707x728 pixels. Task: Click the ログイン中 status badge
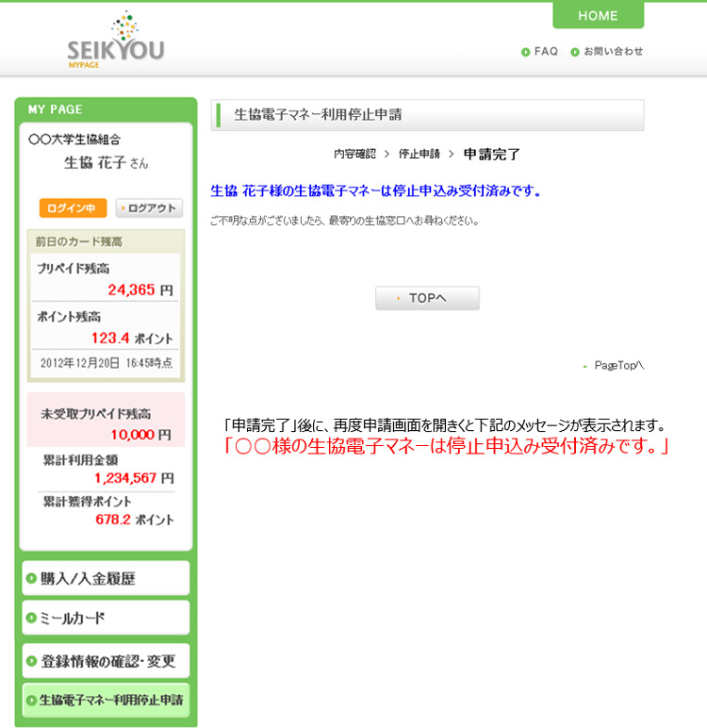coord(73,208)
